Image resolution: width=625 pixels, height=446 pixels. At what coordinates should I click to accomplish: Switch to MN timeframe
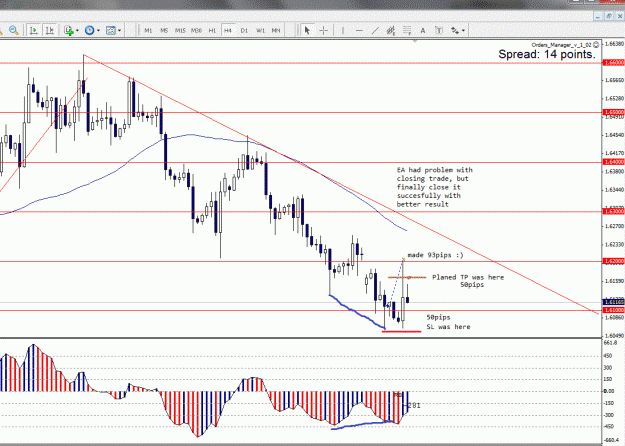[276, 30]
